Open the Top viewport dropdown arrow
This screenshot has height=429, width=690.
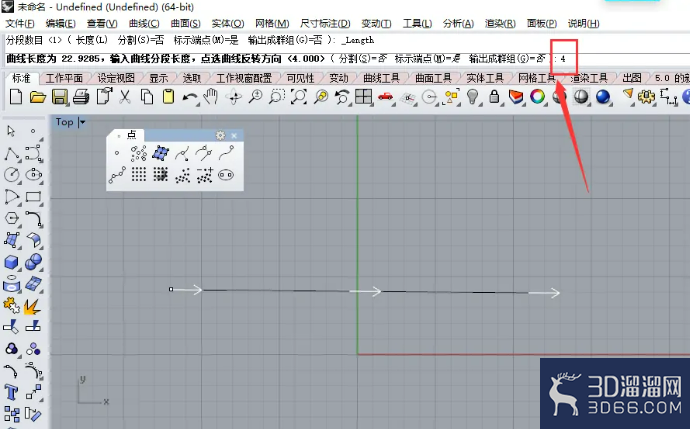[82, 122]
